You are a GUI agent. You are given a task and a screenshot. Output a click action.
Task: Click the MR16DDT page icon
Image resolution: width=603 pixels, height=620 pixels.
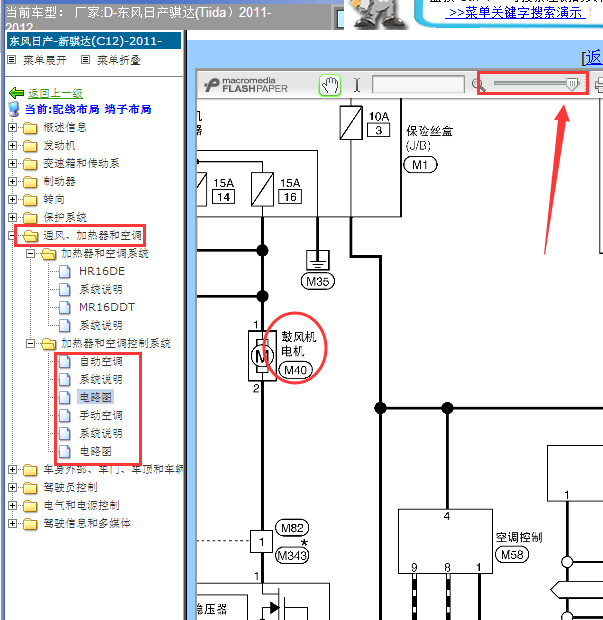(65, 307)
